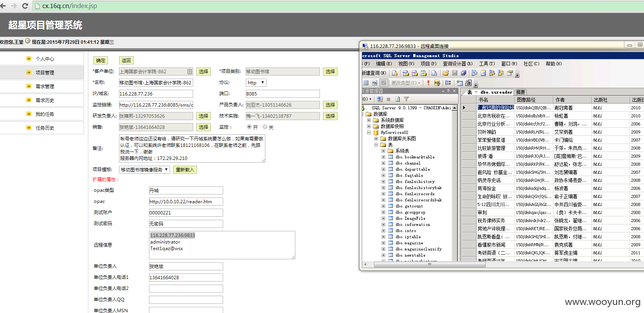Viewport: 644px width, 313px height.
Task: Expand the 系统表 folder node
Action: [383, 151]
